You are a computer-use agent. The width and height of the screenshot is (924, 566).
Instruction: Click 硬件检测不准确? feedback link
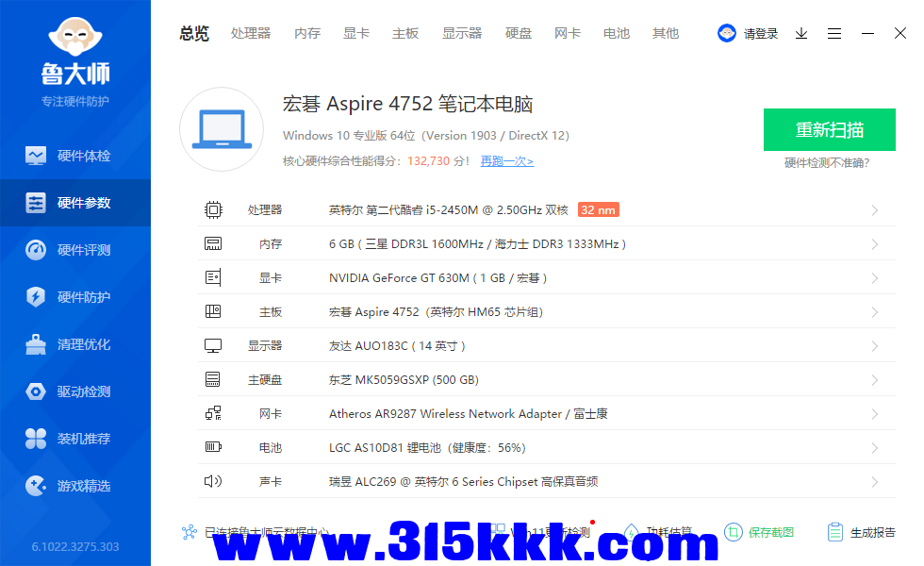pyautogui.click(x=827, y=162)
